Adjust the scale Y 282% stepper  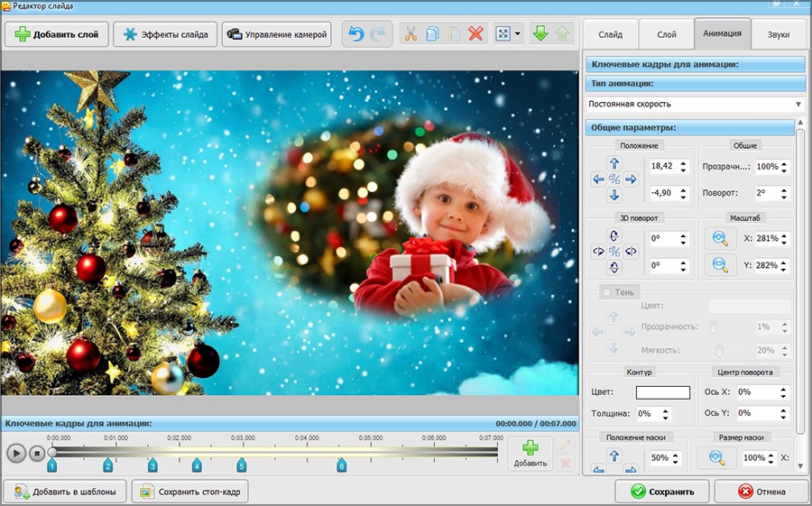(x=784, y=266)
